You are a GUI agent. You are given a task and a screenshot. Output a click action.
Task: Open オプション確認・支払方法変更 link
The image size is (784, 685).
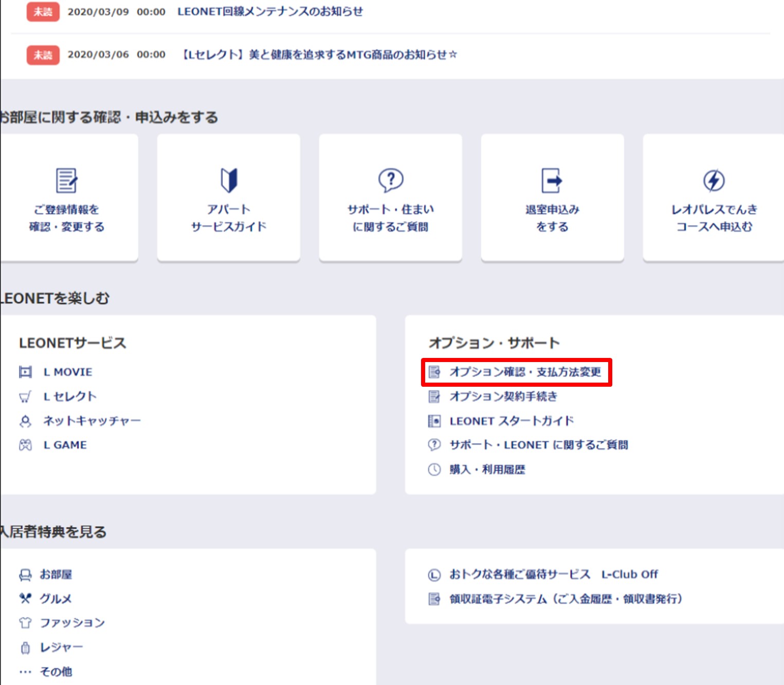click(525, 372)
